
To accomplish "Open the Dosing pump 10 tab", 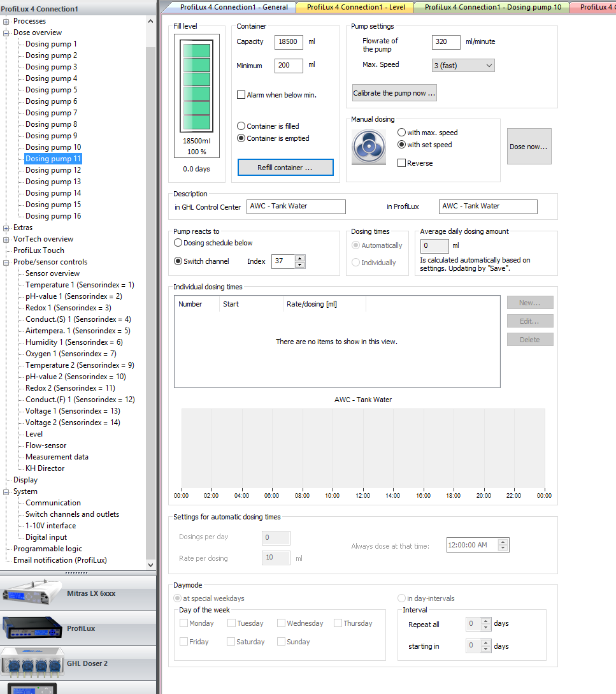I will (492, 7).
